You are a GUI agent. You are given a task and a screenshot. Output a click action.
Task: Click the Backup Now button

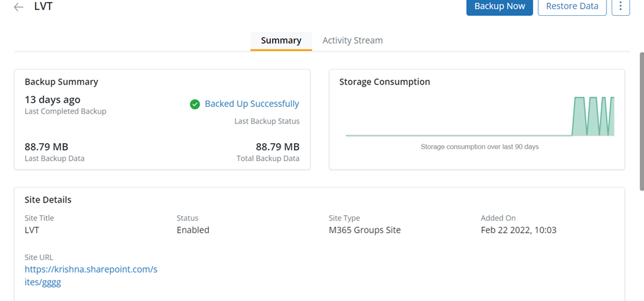499,7
